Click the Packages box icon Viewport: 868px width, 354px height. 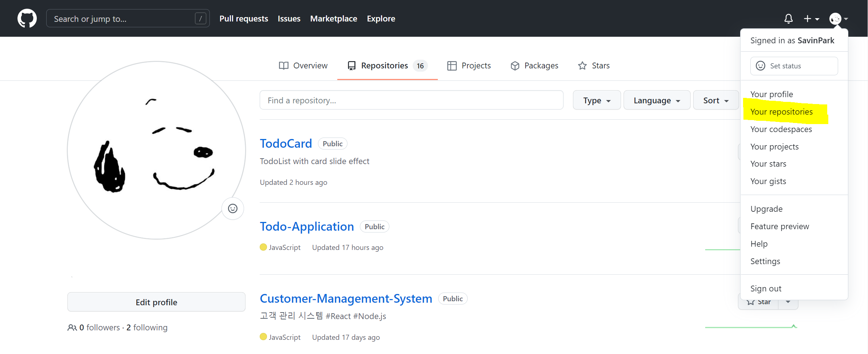click(515, 65)
